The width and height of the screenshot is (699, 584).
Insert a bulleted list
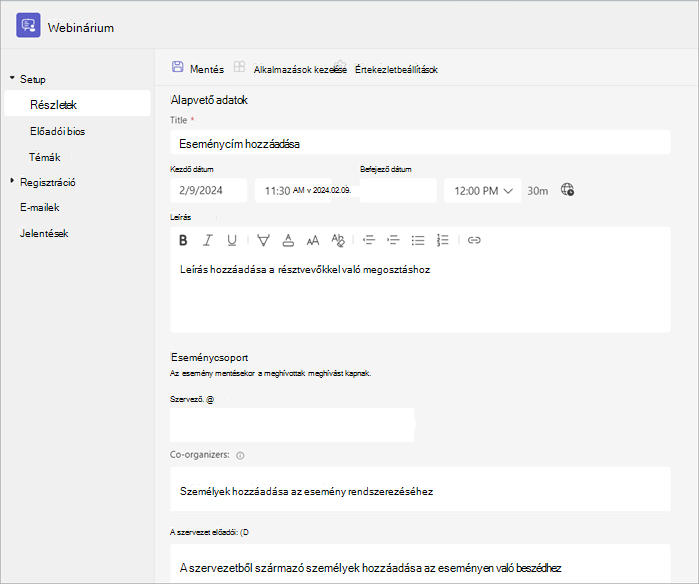(x=418, y=240)
